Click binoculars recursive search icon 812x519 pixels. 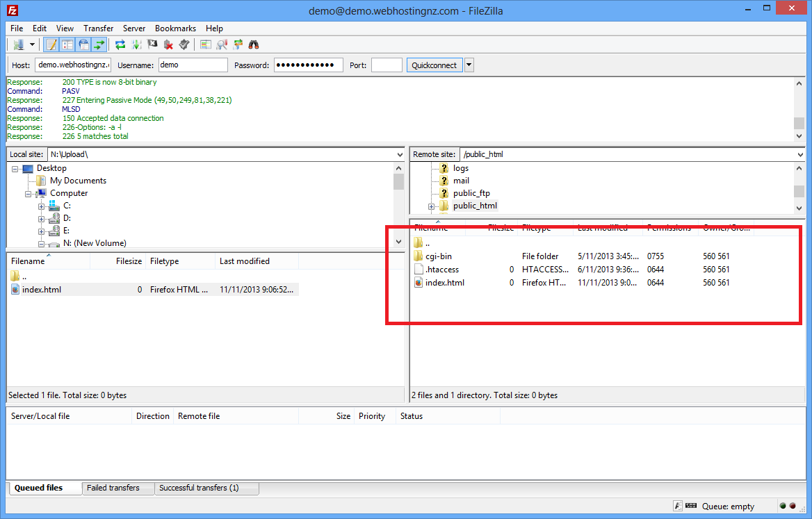pos(254,45)
